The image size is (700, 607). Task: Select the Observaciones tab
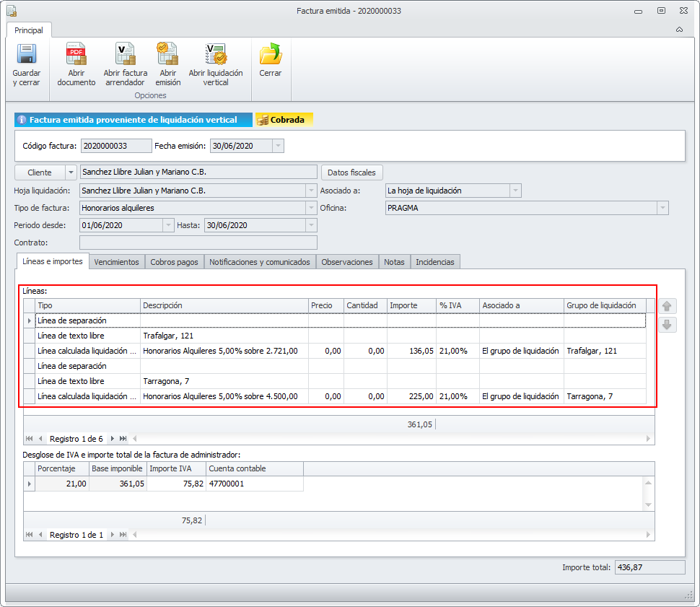pyautogui.click(x=347, y=262)
